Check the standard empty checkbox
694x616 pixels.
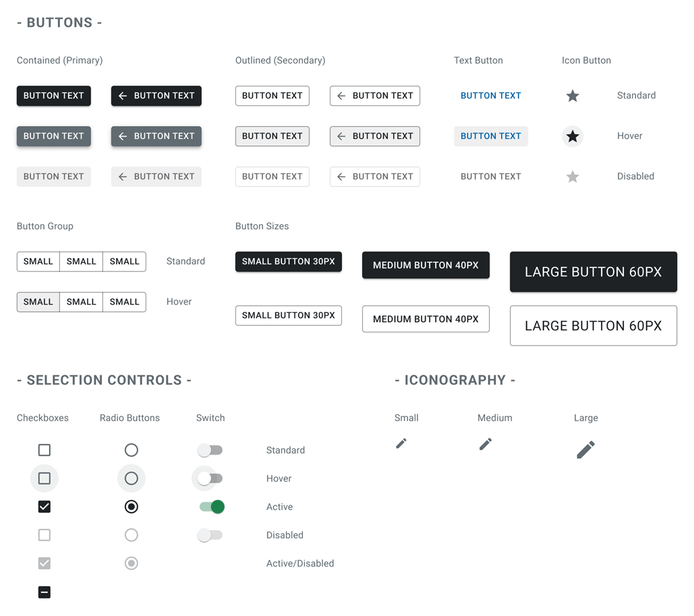tap(45, 450)
